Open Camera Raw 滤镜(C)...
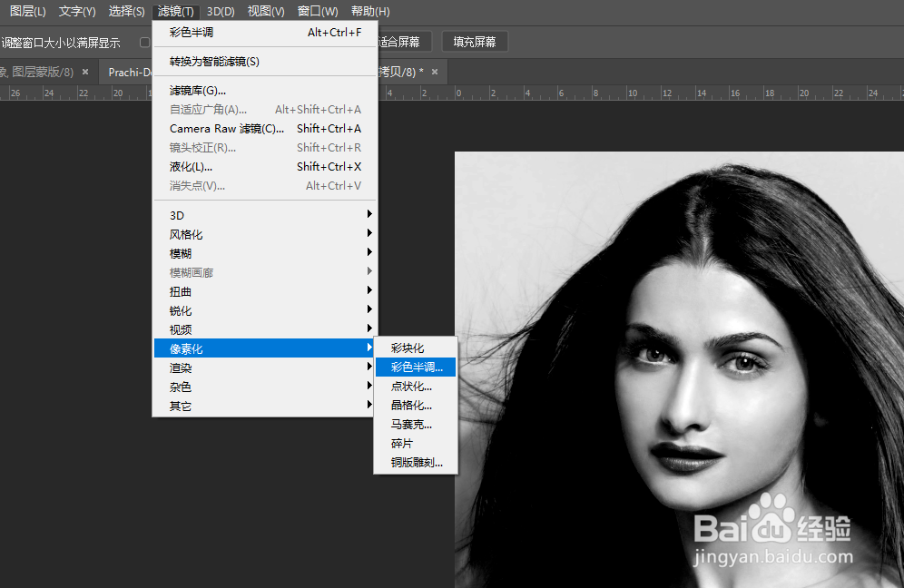This screenshot has height=588, width=904. click(265, 129)
